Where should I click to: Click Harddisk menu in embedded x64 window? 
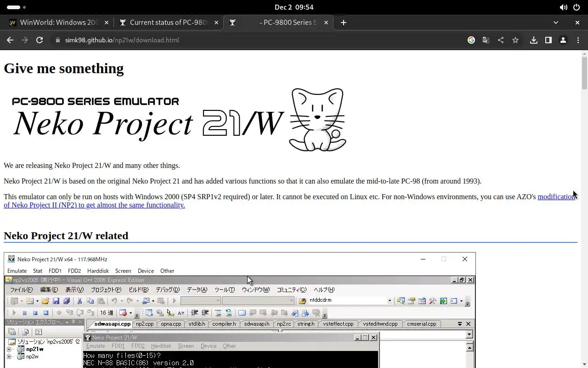point(98,271)
